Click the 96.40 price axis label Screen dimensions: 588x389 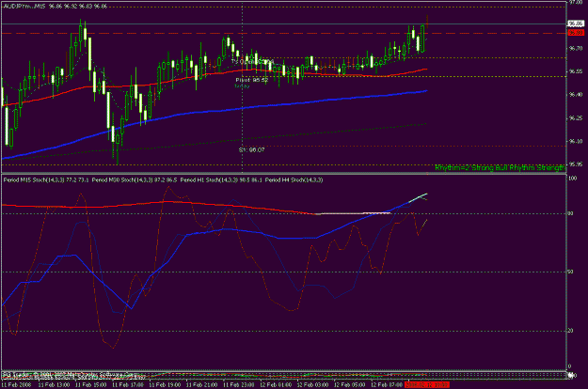pyautogui.click(x=576, y=95)
